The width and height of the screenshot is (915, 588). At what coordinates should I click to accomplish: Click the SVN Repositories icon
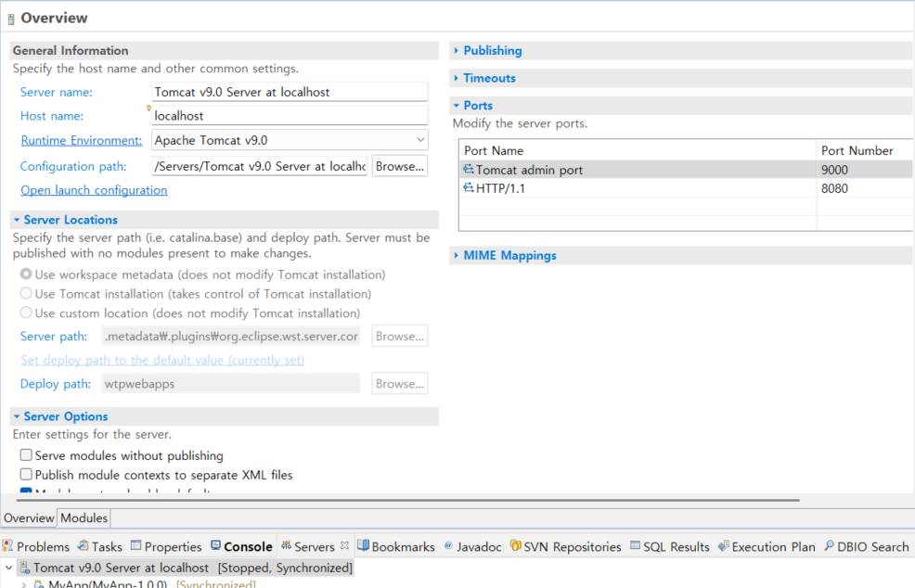tap(515, 546)
